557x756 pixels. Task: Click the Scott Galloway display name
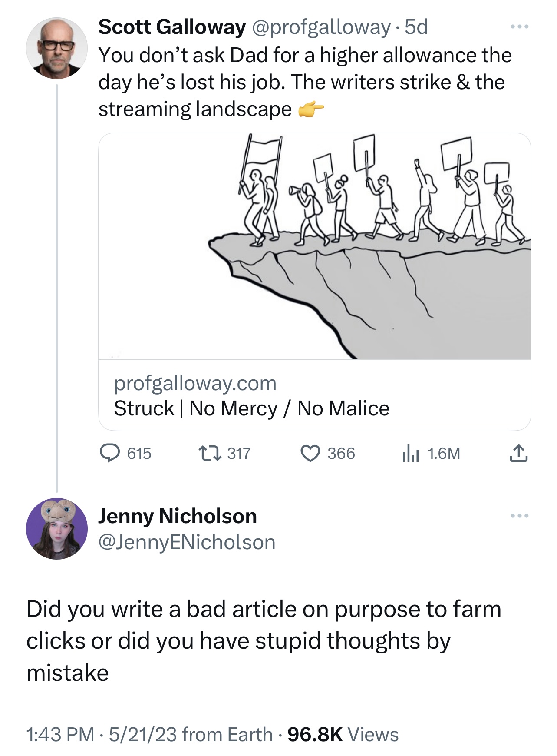[x=172, y=27]
